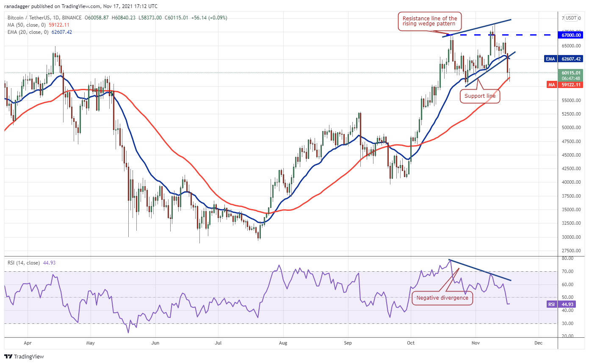Click the TradingView logo icon
This screenshot has height=364, width=589.
click(x=8, y=356)
